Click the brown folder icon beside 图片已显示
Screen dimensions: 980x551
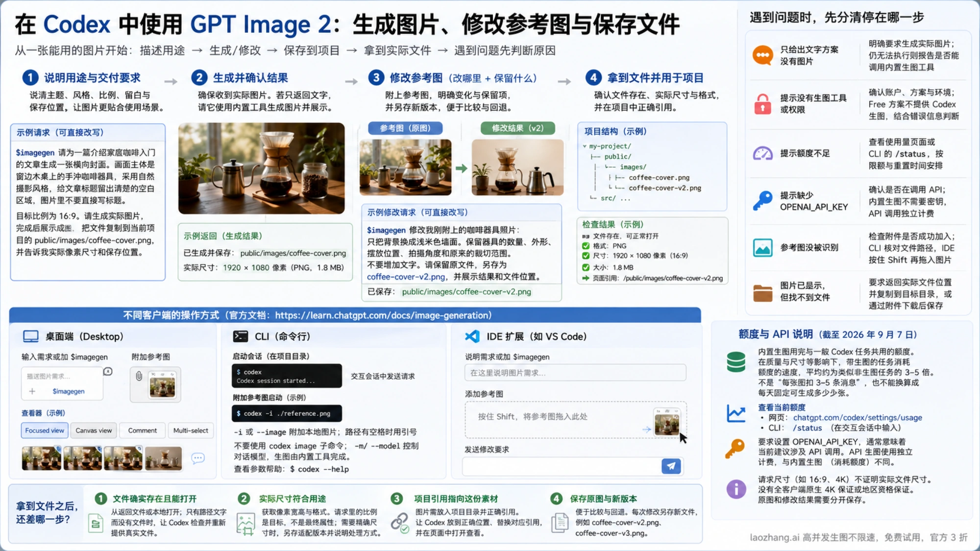point(762,293)
